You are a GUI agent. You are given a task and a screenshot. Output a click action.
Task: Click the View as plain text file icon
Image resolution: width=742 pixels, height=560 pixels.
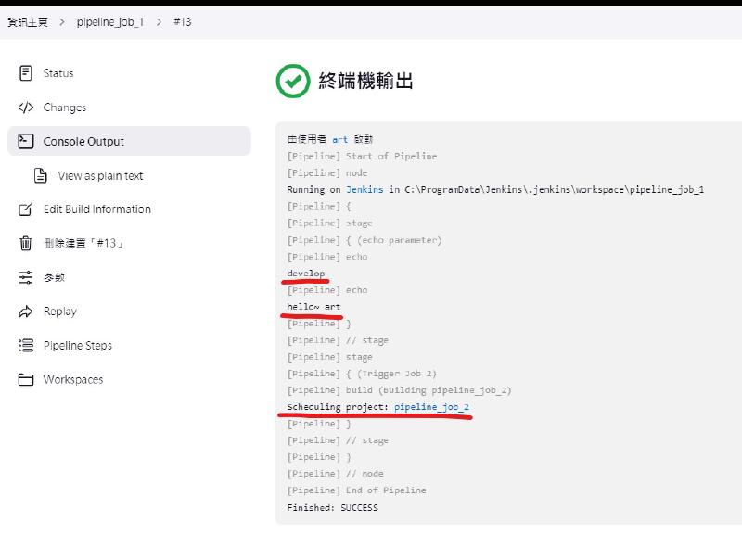click(x=41, y=176)
